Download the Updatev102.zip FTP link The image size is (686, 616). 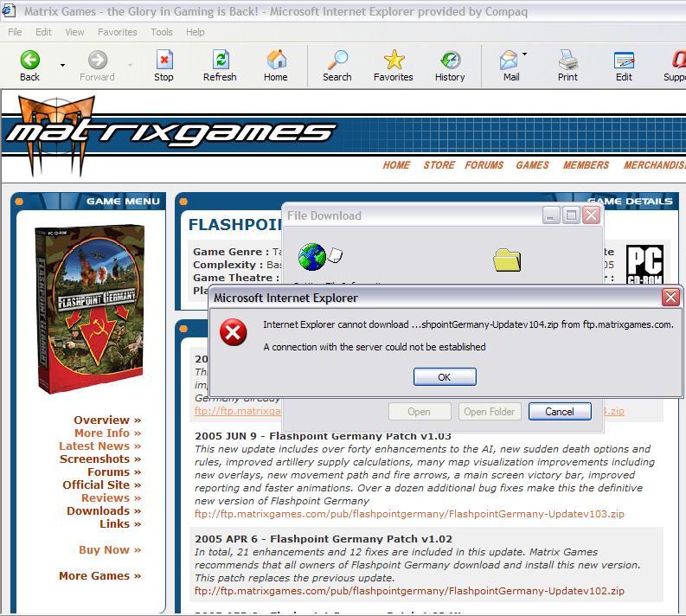coord(409,591)
